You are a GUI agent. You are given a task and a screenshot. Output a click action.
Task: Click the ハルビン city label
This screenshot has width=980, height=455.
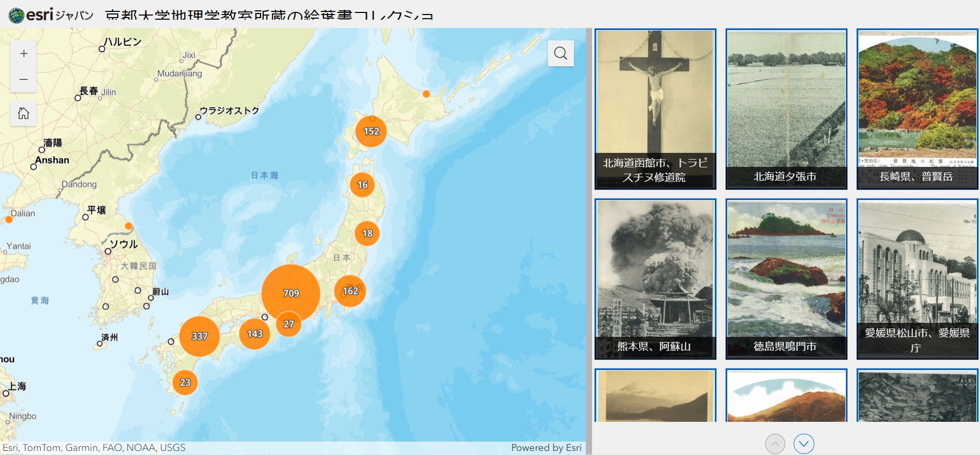pos(122,42)
